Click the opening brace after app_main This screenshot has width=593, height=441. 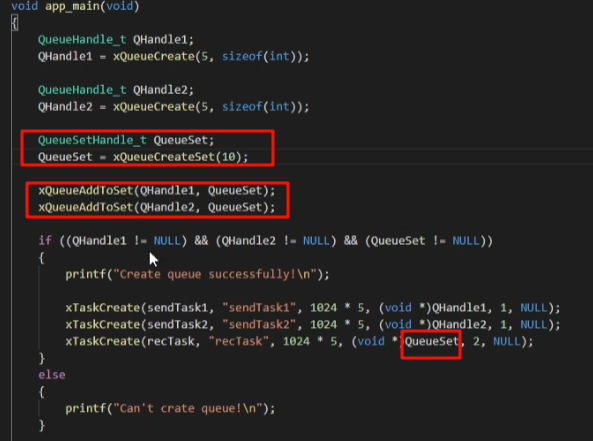click(x=15, y=23)
